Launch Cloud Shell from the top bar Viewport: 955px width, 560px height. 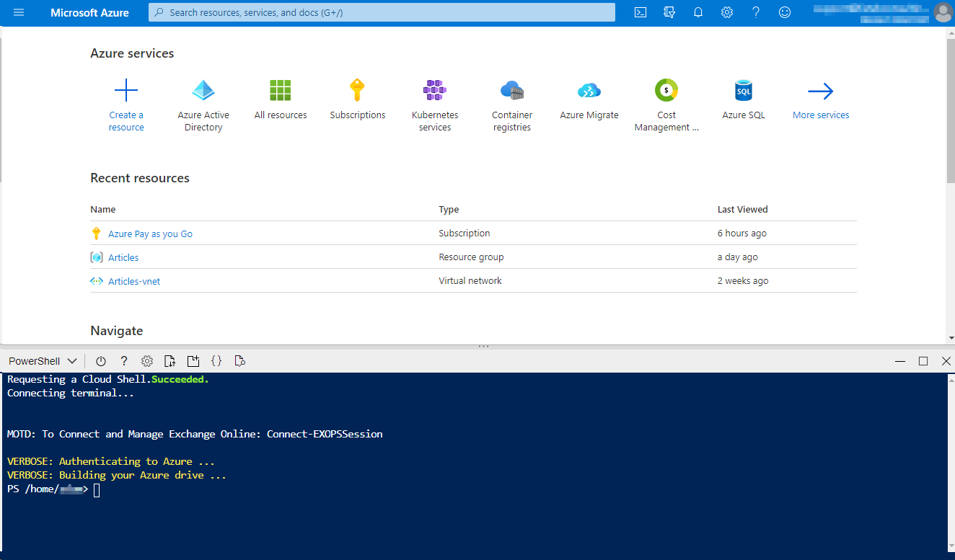[640, 12]
